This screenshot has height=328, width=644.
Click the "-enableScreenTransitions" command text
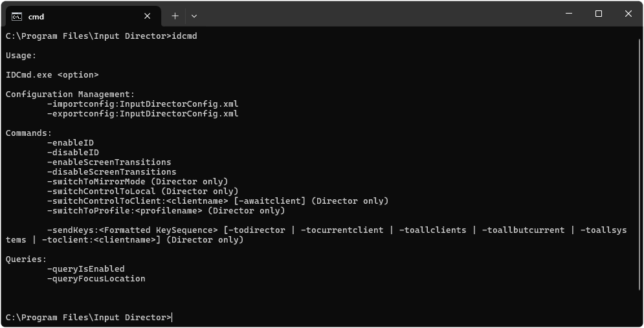point(109,162)
